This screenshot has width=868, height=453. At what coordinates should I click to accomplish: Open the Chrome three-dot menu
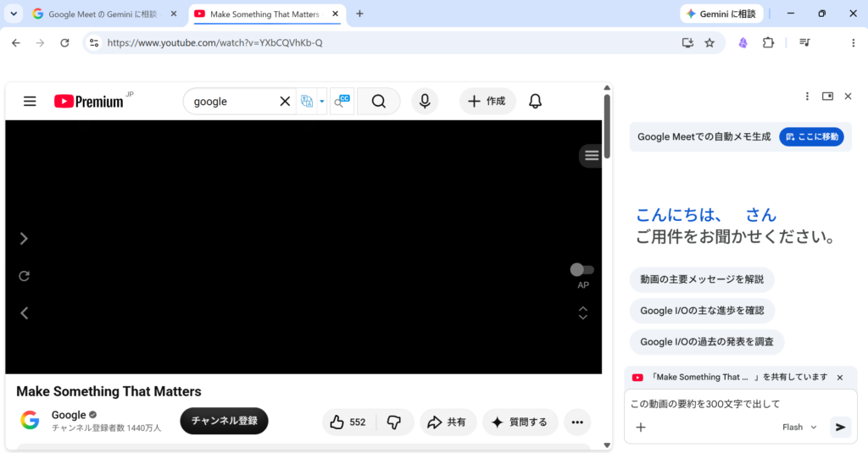(853, 42)
